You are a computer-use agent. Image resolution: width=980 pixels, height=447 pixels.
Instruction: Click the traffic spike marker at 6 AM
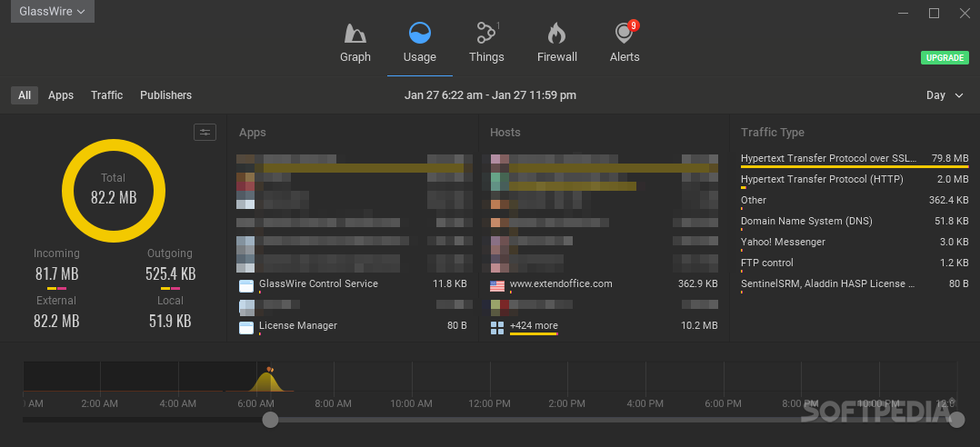click(x=270, y=370)
